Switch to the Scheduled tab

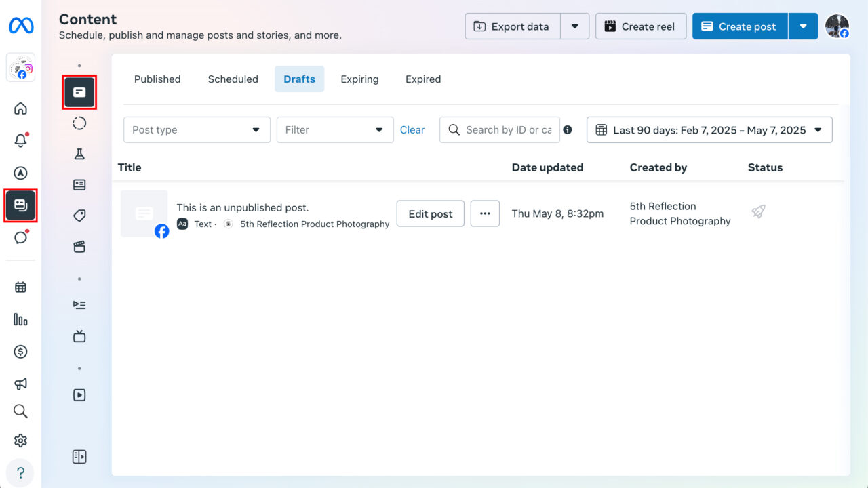[233, 79]
